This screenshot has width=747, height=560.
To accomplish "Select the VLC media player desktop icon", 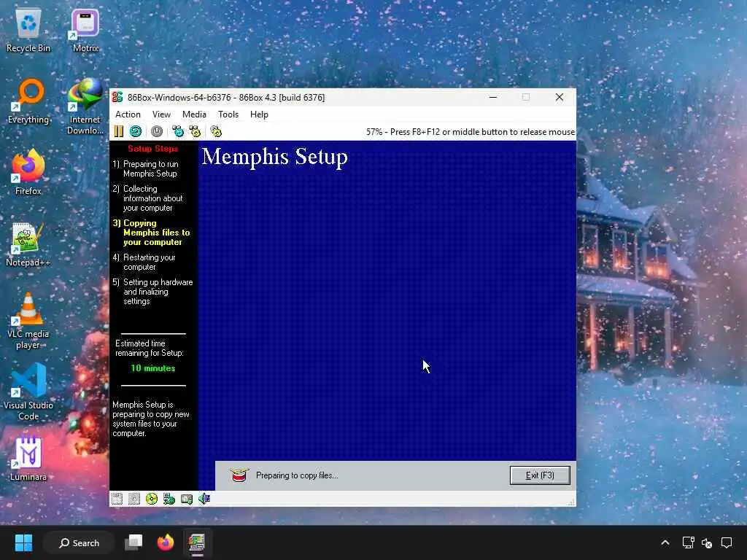I will tap(28, 321).
